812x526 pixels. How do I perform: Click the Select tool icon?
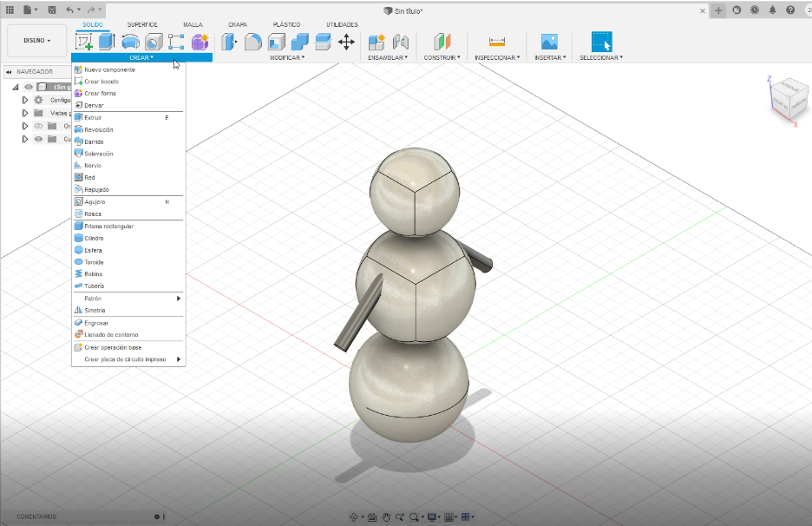601,42
